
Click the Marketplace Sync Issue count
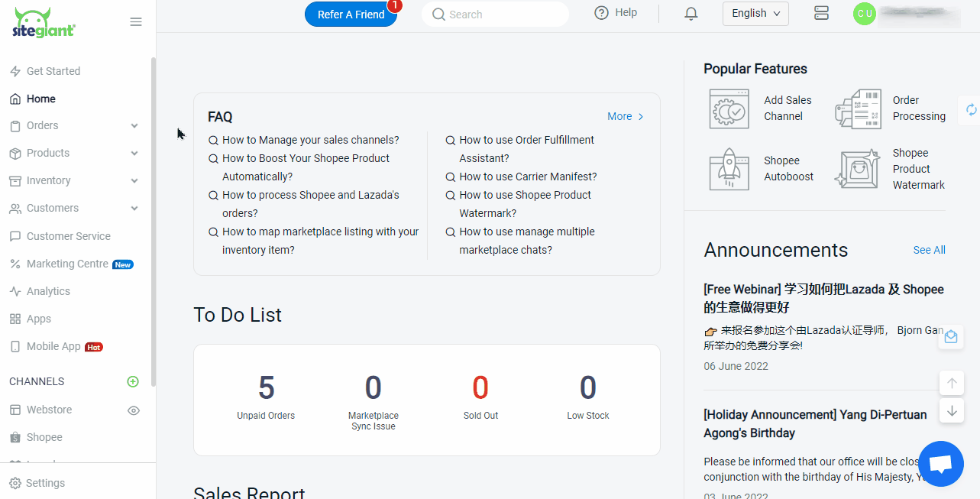(x=374, y=388)
